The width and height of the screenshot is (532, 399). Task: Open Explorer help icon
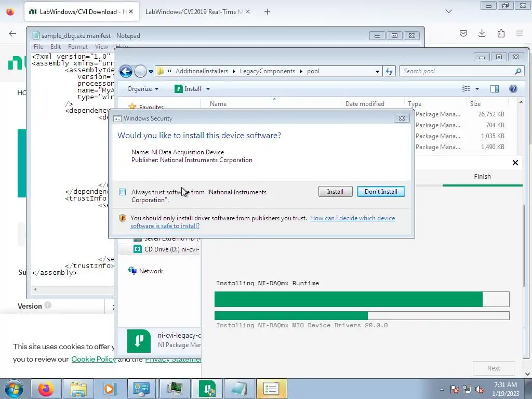513,88
